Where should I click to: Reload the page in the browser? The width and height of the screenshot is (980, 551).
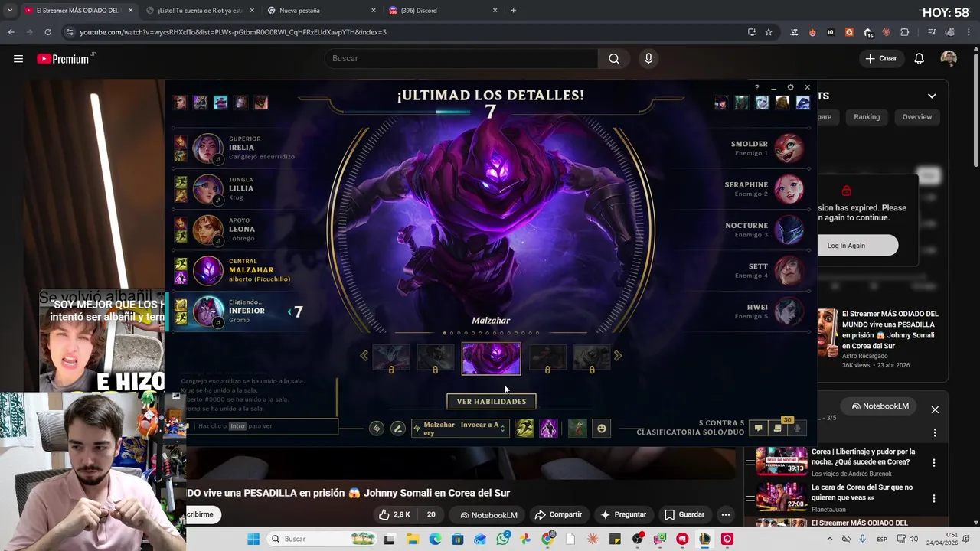point(47,32)
